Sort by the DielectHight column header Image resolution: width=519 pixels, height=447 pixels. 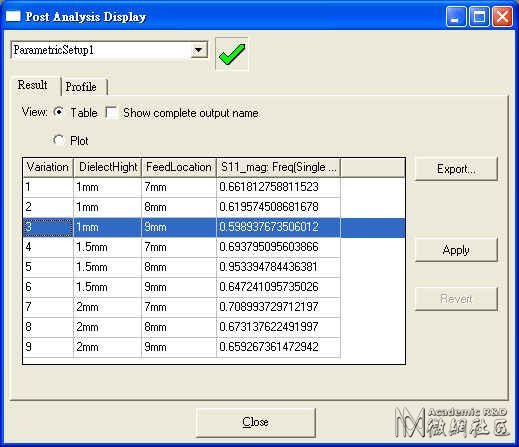coord(108,167)
